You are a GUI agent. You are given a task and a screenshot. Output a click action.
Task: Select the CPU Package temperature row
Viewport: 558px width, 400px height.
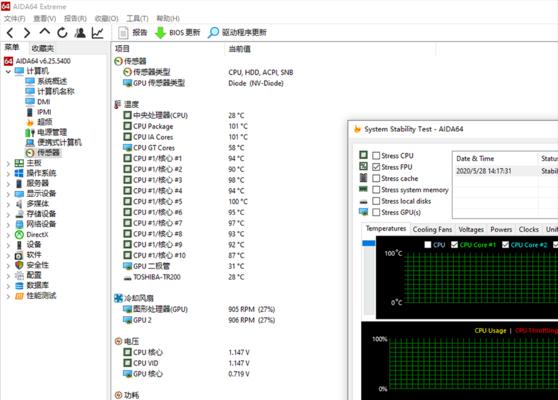tap(185, 126)
